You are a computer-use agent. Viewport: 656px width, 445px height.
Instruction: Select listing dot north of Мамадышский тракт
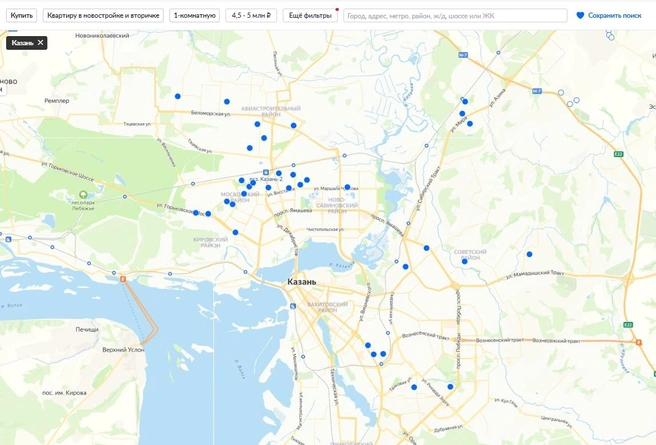(529, 254)
